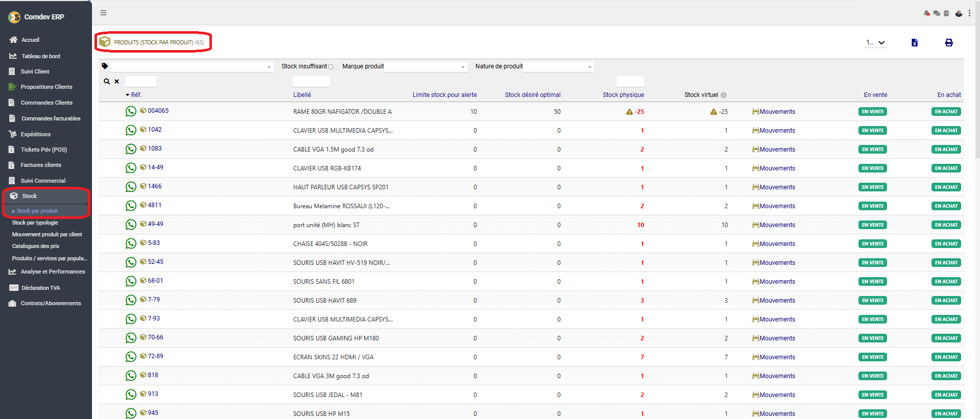Open the category tag filter dropdown
The image size is (980, 419).
pos(192,66)
